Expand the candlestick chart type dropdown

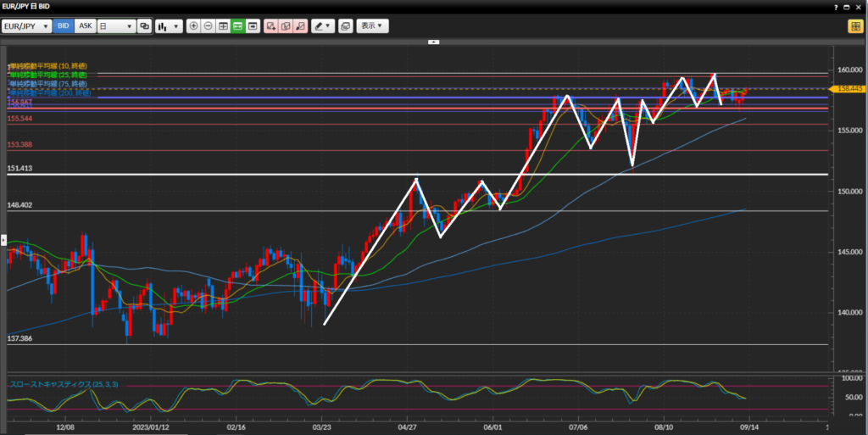tap(169, 26)
